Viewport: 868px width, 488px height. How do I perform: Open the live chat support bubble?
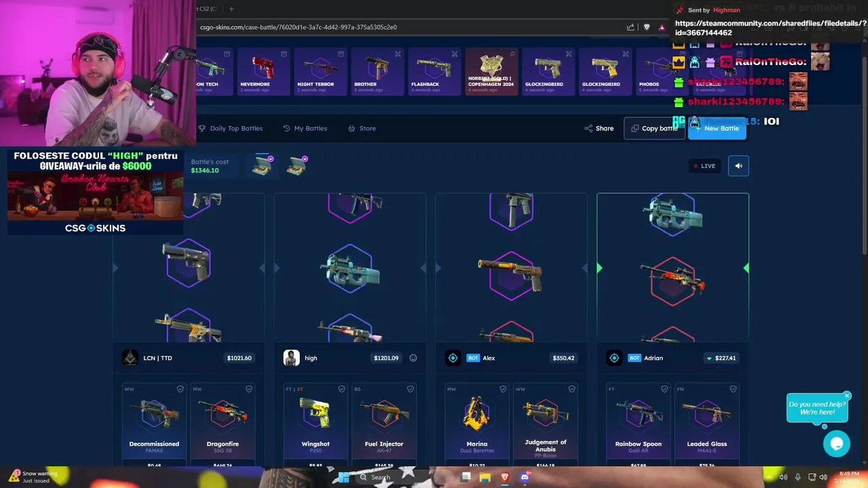click(x=837, y=444)
